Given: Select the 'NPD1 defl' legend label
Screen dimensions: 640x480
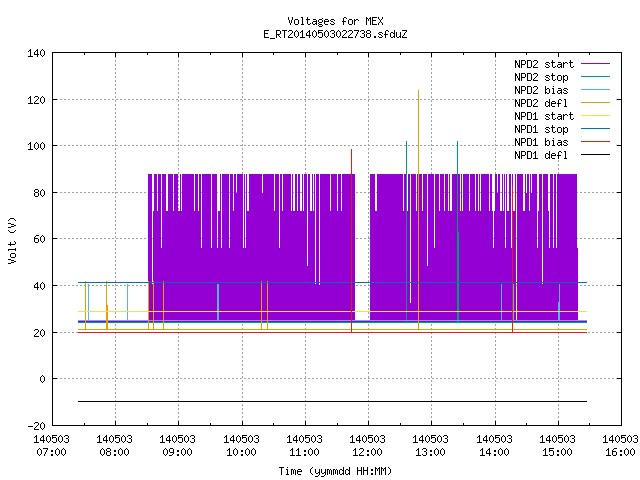Looking at the screenshot, I should point(541,155).
